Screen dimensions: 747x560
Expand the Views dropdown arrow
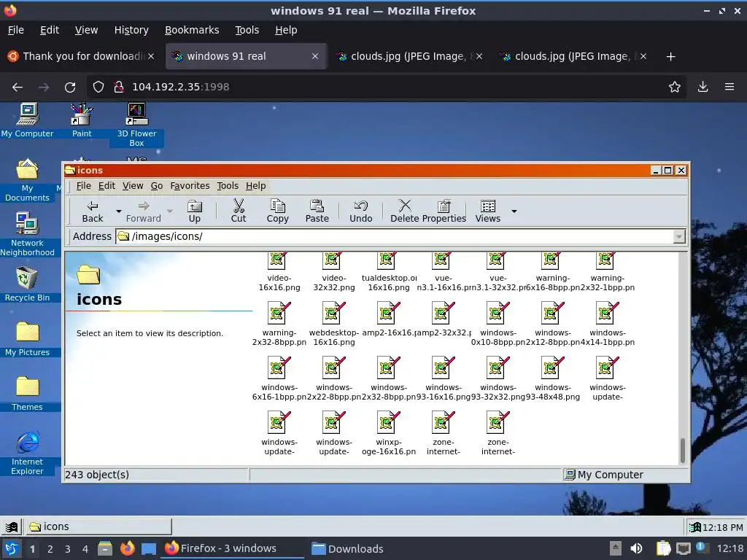pos(514,211)
